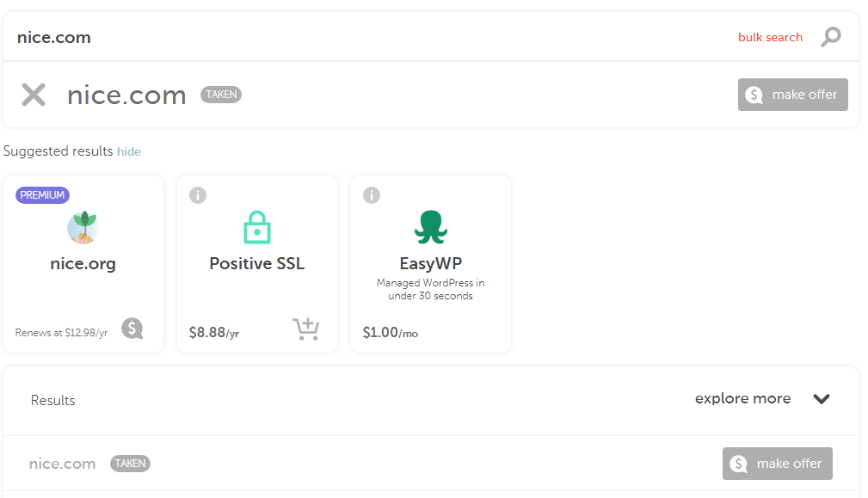Click the nice.org plant logo

coord(83,227)
